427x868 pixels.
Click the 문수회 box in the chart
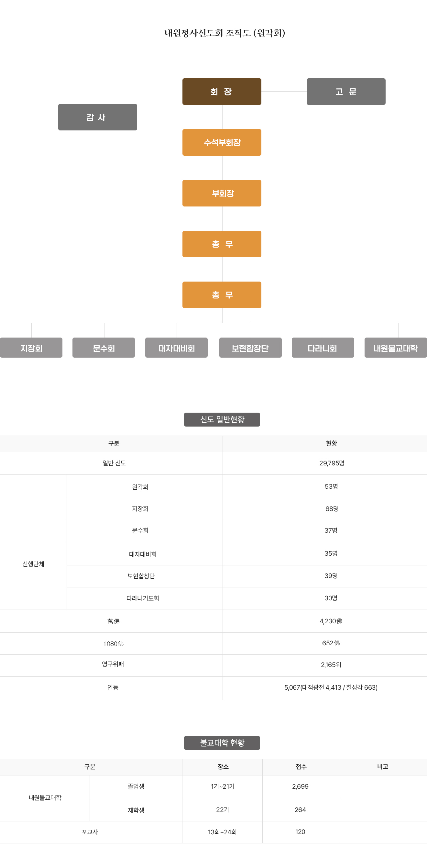pyautogui.click(x=104, y=348)
